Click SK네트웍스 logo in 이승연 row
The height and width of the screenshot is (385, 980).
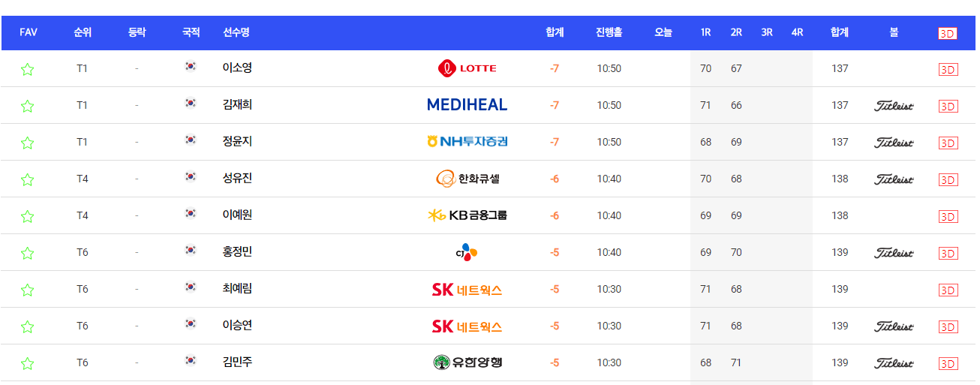tap(467, 326)
